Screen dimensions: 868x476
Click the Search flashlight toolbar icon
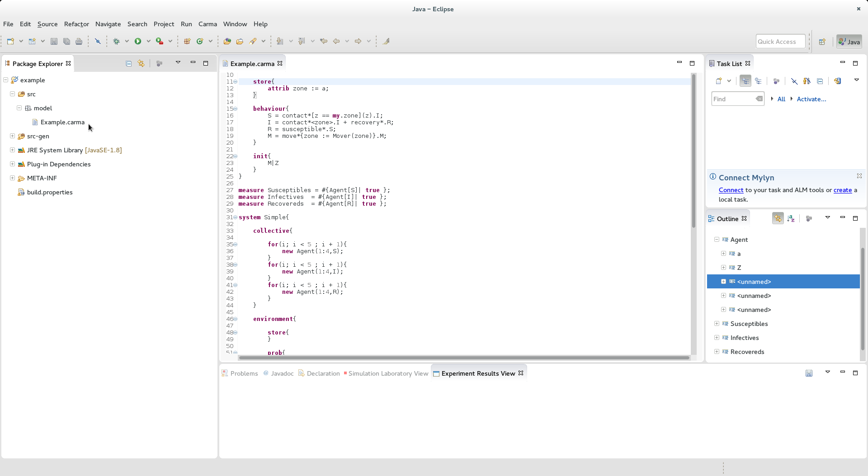(253, 41)
